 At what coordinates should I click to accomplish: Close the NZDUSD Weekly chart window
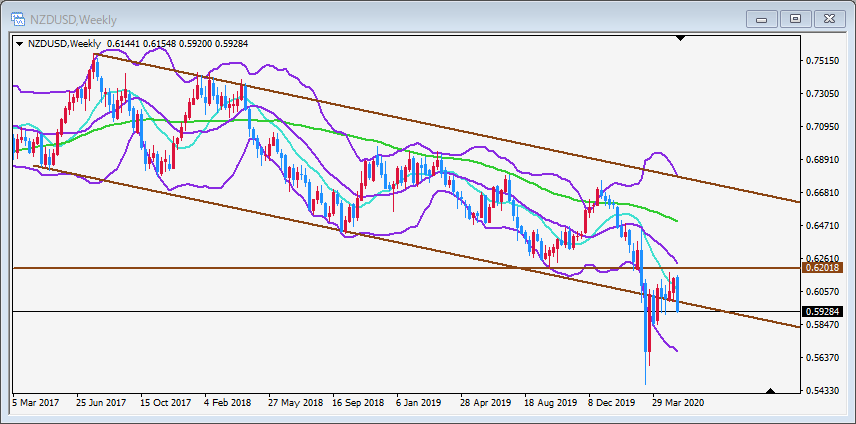(x=829, y=19)
